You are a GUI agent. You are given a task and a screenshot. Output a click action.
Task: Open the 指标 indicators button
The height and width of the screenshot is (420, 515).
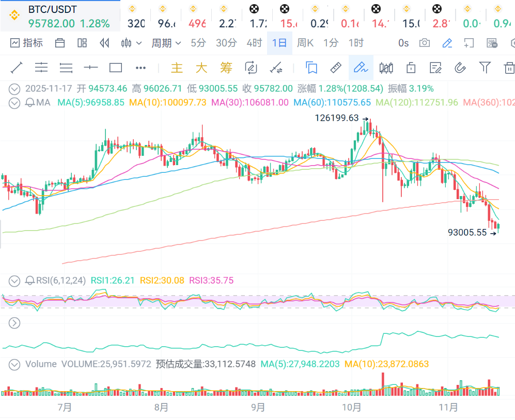click(x=27, y=43)
